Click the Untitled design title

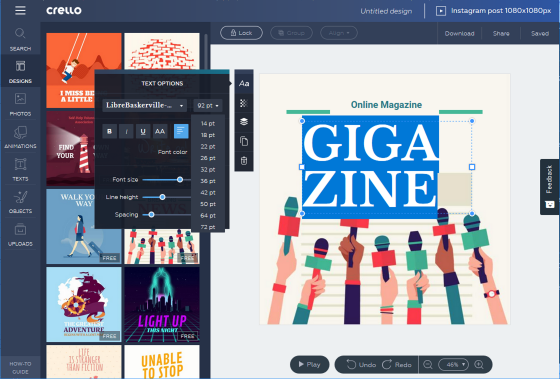pyautogui.click(x=386, y=11)
